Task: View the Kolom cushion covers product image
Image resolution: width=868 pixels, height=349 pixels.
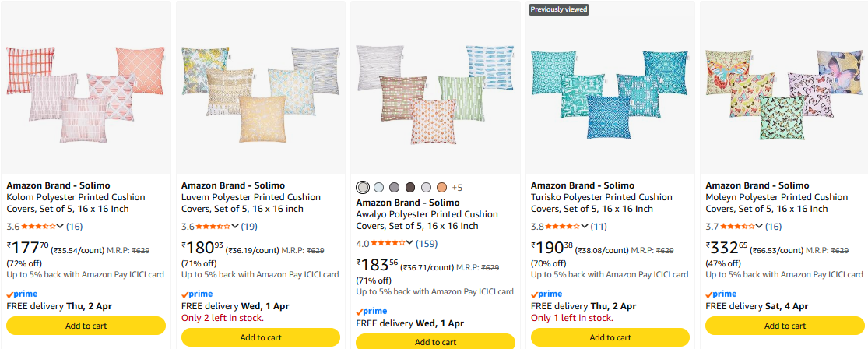Action: (86, 87)
